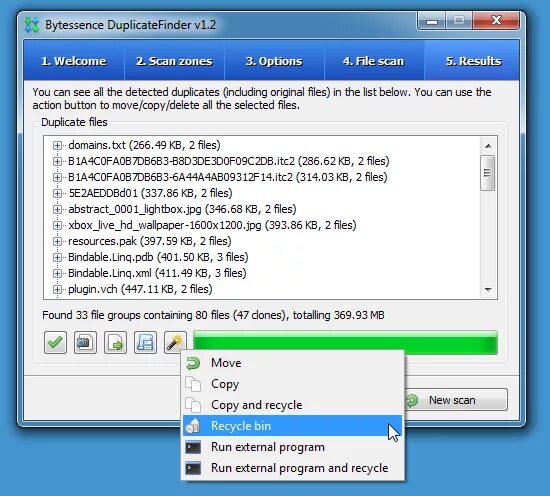550x496 pixels.
Task: Close the DuplicateFinder window
Action: tap(496, 21)
